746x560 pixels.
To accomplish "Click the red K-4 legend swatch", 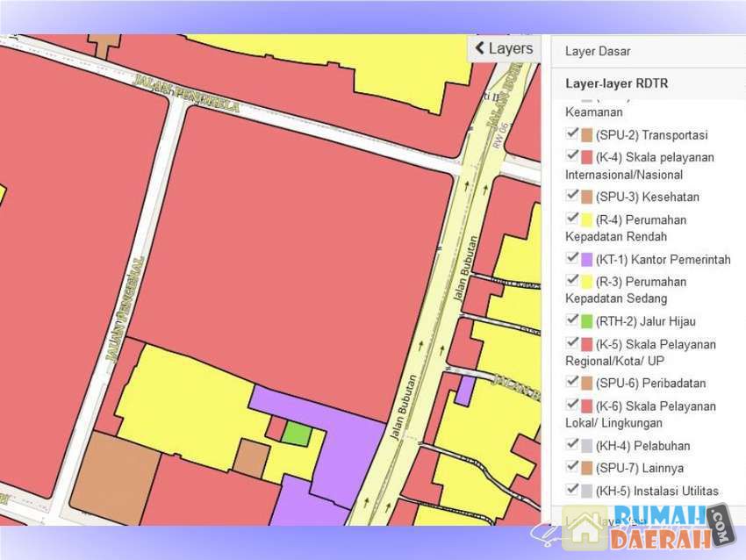I will click(x=586, y=158).
